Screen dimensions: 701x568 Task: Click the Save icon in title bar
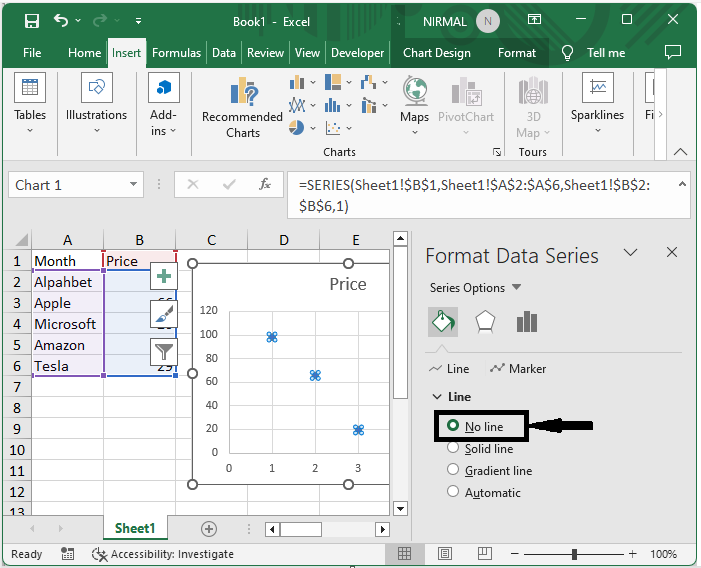31,20
